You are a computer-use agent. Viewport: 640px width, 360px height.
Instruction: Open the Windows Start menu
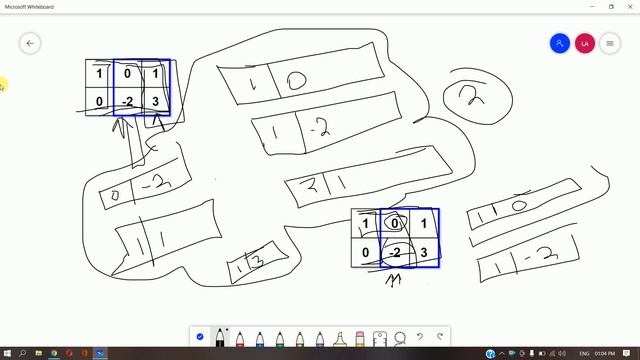[x=7, y=353]
